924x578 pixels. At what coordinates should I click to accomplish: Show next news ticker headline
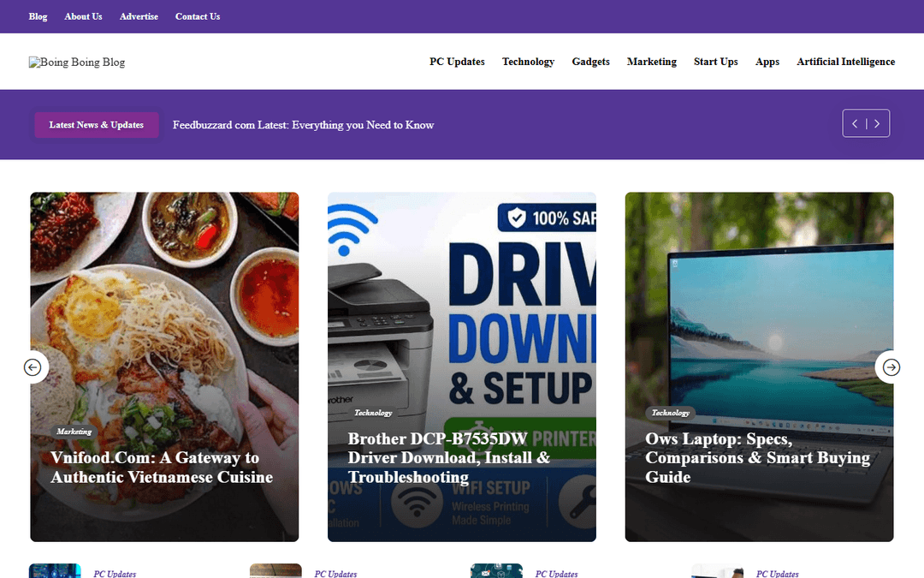[877, 124]
